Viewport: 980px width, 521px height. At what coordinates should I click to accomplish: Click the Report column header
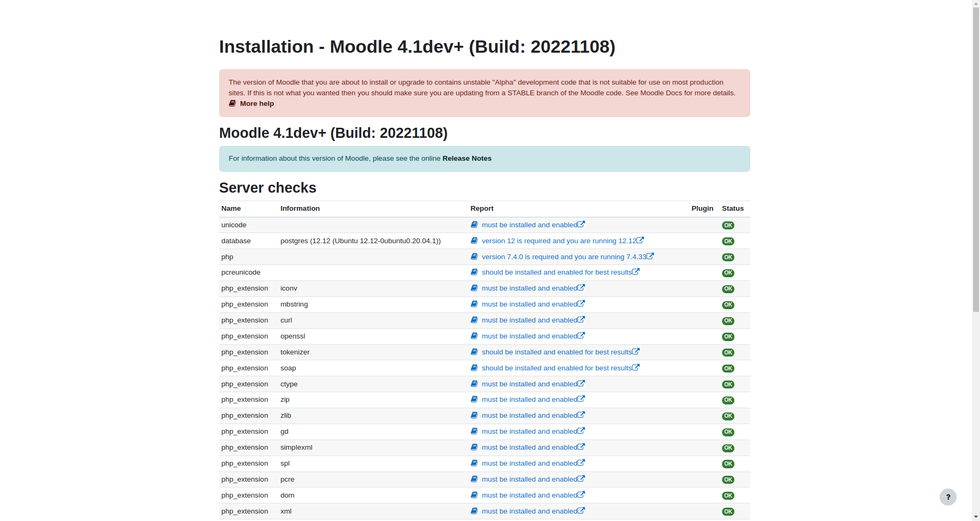click(482, 209)
